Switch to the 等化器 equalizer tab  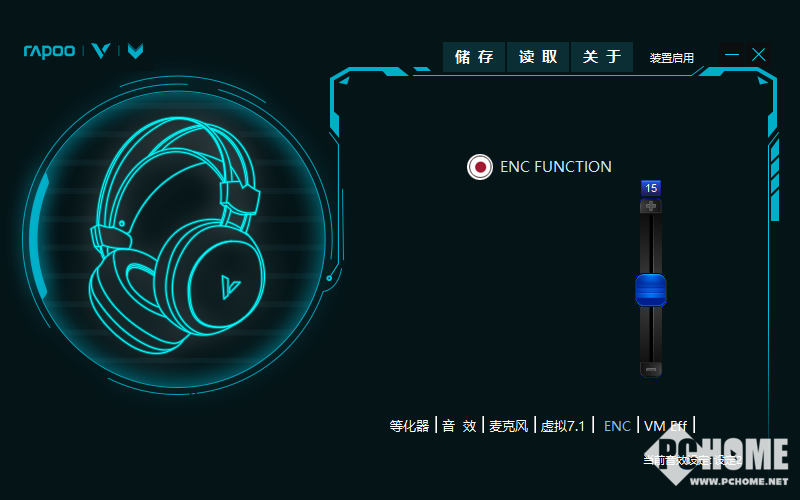(409, 426)
